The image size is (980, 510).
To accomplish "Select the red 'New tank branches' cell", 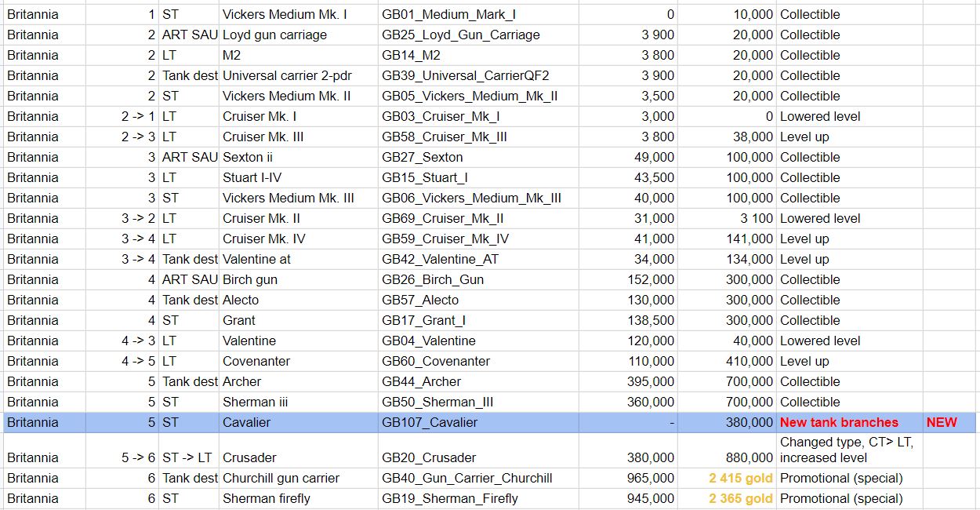I will [850, 422].
